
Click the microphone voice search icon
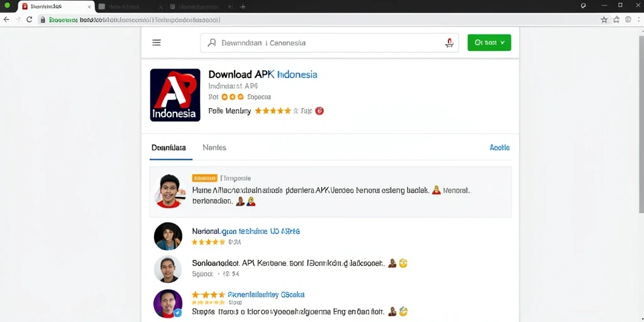(449, 43)
